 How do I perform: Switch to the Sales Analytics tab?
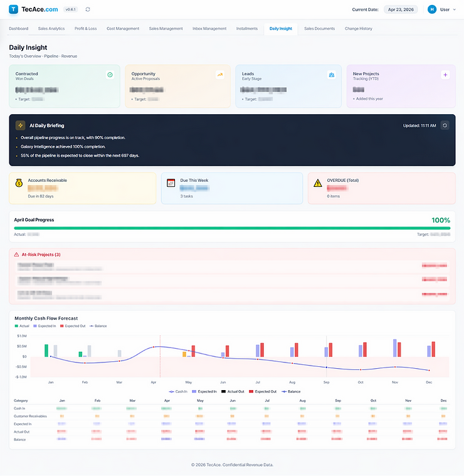tap(51, 29)
